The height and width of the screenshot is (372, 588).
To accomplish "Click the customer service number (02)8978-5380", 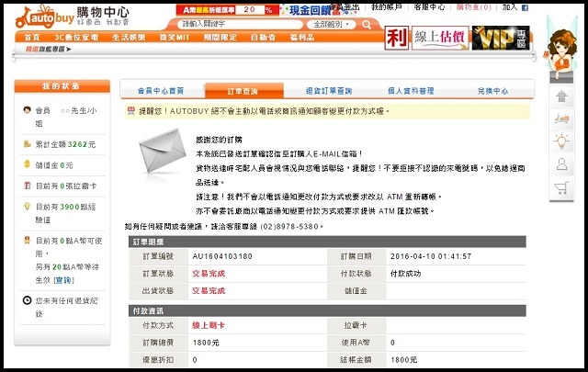I will tap(289, 227).
